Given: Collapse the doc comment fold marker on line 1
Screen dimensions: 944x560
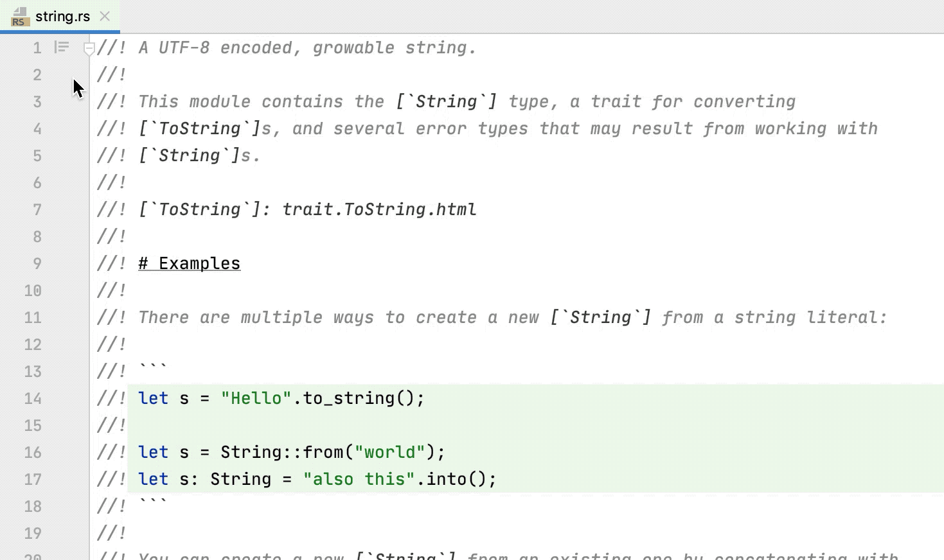Looking at the screenshot, I should click(x=89, y=48).
